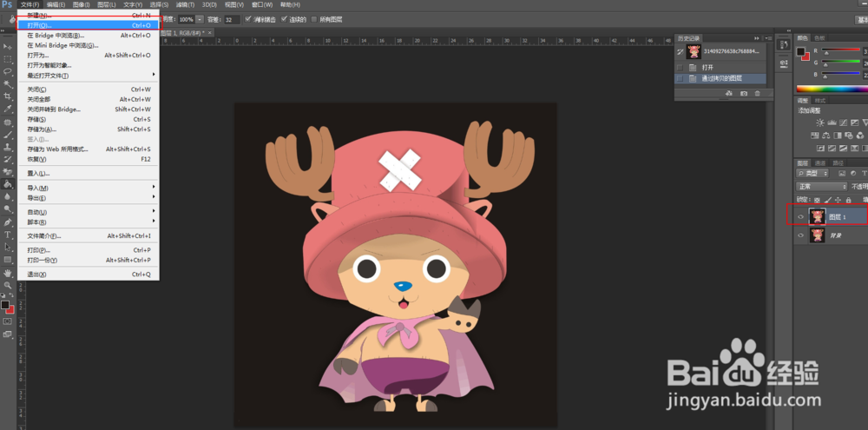Choose 打开 from the File menu
Image resolution: width=868 pixels, height=430 pixels.
(x=89, y=25)
